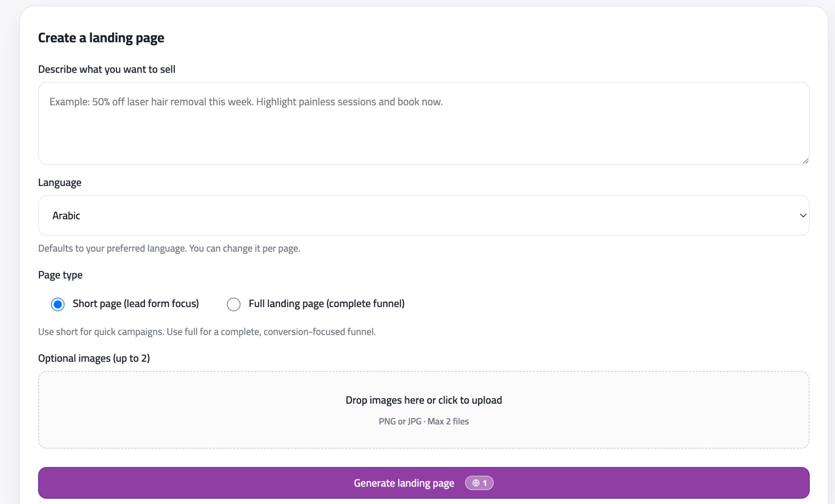Screen dimensions: 835x504
Task: Select the 'Full landing page (complete funnel)' option
Action: pyautogui.click(x=234, y=304)
